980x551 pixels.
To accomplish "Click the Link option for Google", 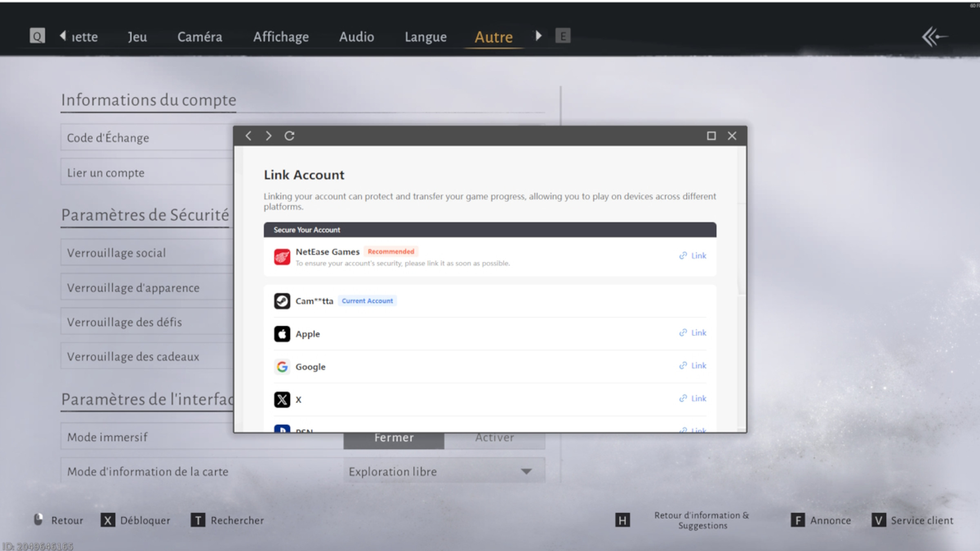I will coord(693,365).
